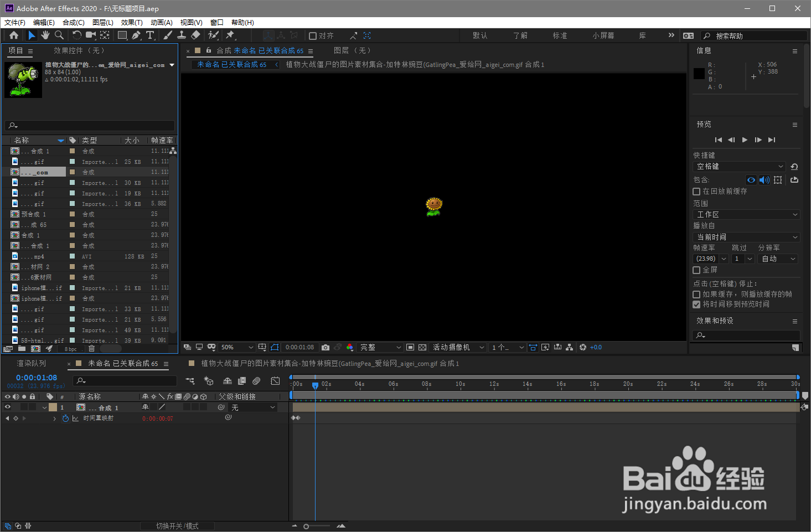Open the 当前时间 play-from dropdown
Screen dimensions: 811x532
click(746, 237)
